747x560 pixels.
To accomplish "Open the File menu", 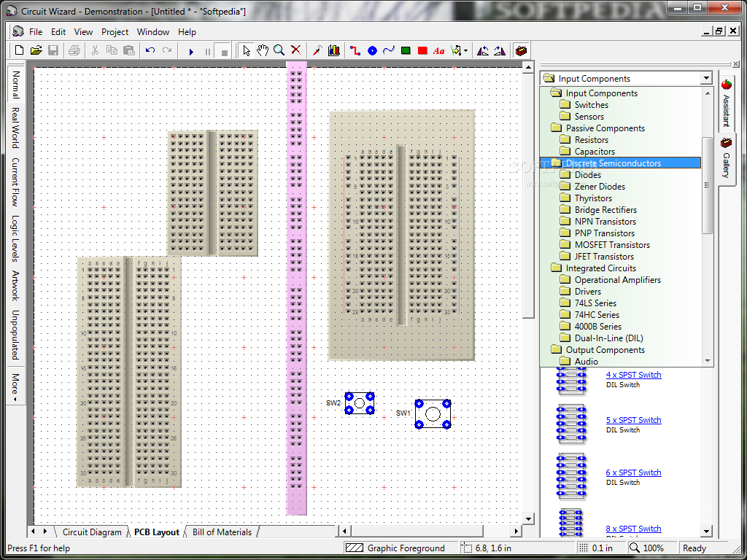I will point(36,32).
